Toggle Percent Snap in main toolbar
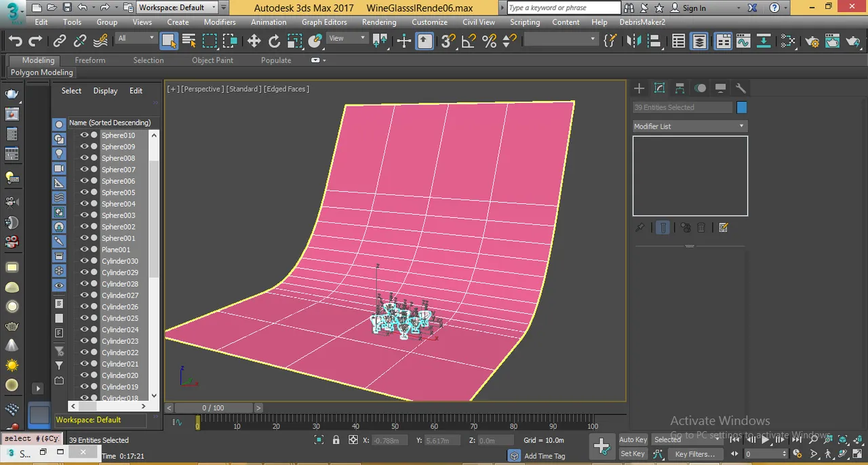The image size is (868, 465). pyautogui.click(x=489, y=41)
